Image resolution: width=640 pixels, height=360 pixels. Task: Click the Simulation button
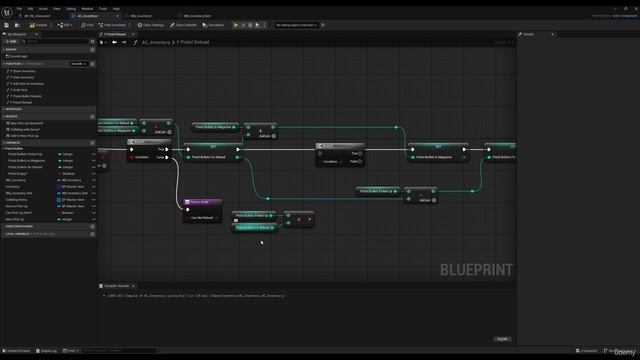tap(213, 25)
